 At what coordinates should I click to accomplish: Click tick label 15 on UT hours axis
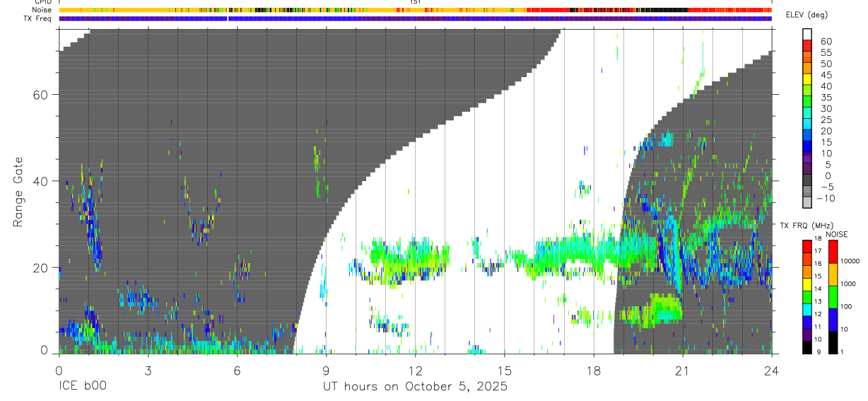(x=504, y=371)
